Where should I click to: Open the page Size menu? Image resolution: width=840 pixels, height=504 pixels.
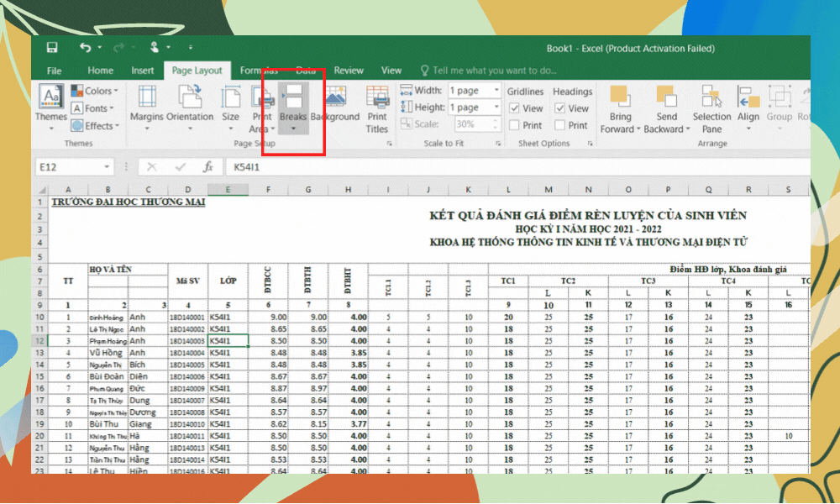230,106
